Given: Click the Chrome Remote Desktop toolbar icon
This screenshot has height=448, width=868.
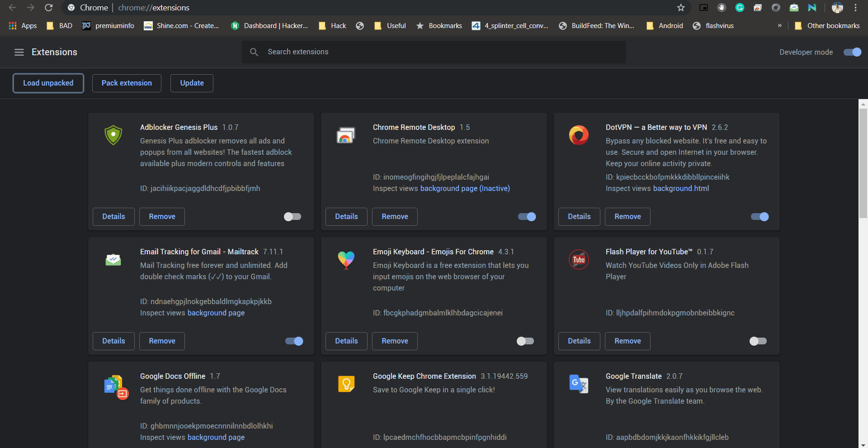Looking at the screenshot, I should (758, 8).
